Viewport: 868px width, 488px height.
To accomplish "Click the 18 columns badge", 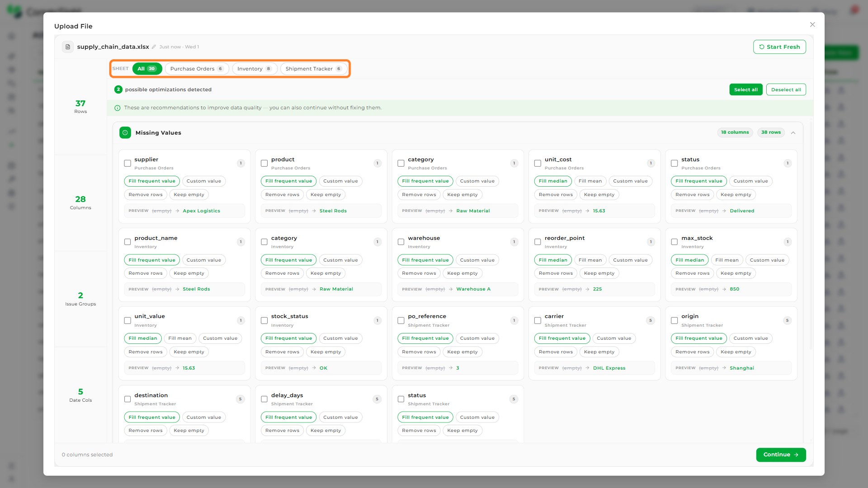I will tap(735, 132).
